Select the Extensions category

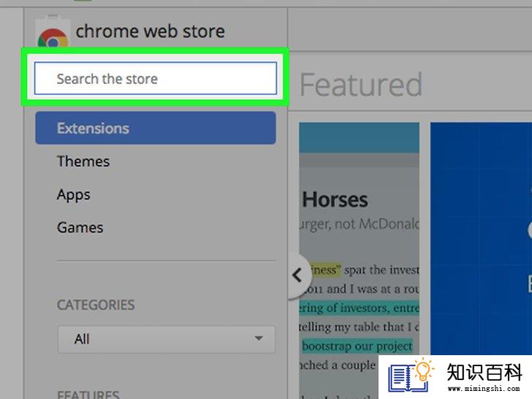156,128
